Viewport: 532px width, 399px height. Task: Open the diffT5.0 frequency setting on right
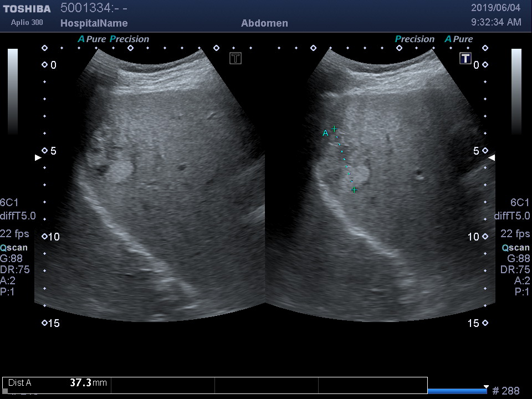tap(511, 216)
